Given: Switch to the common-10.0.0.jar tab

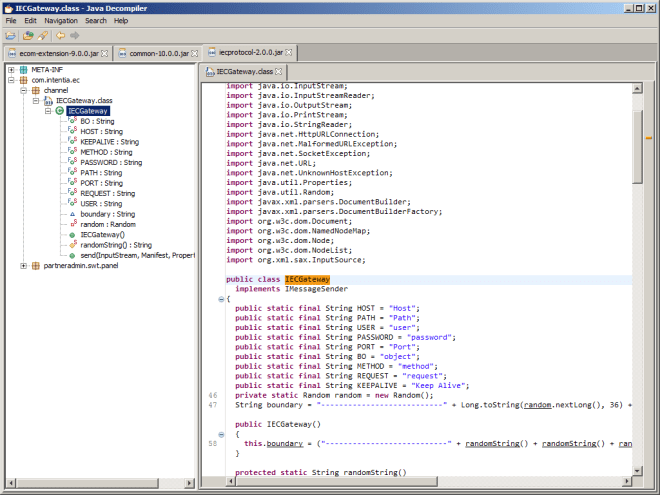Looking at the screenshot, I should pyautogui.click(x=158, y=52).
